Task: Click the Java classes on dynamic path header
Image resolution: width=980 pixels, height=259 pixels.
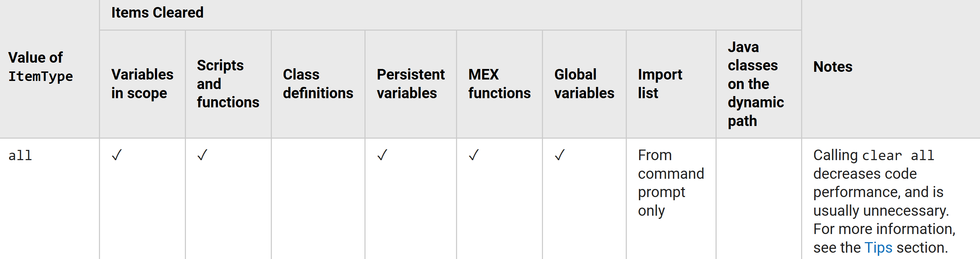Action: click(x=756, y=84)
